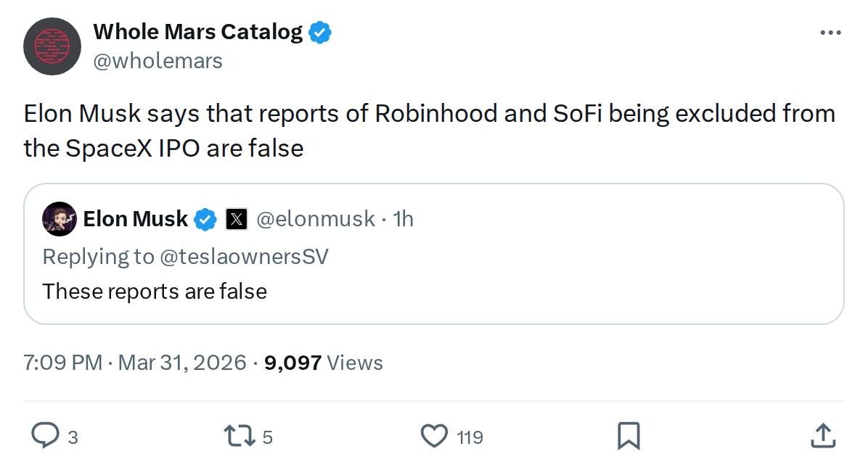The width and height of the screenshot is (868, 470).
Task: Open the reply composer via the reply icon
Action: (46, 436)
